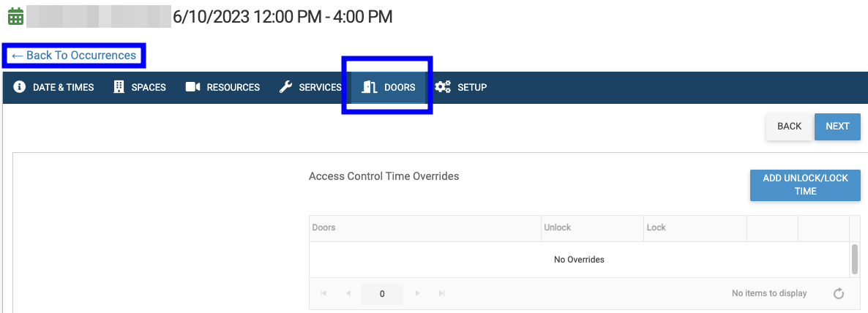Go to the previous page of overrides

(x=348, y=293)
